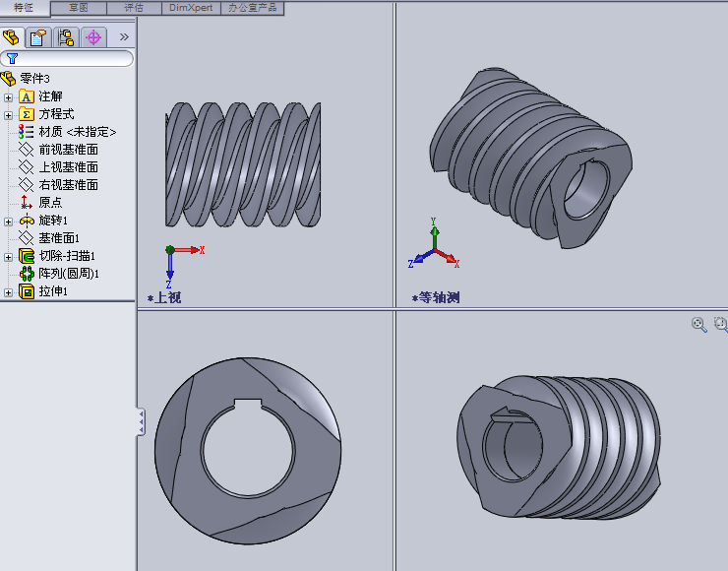Click the Zoom to Area icon
This screenshot has width=728, height=571.
(720, 324)
